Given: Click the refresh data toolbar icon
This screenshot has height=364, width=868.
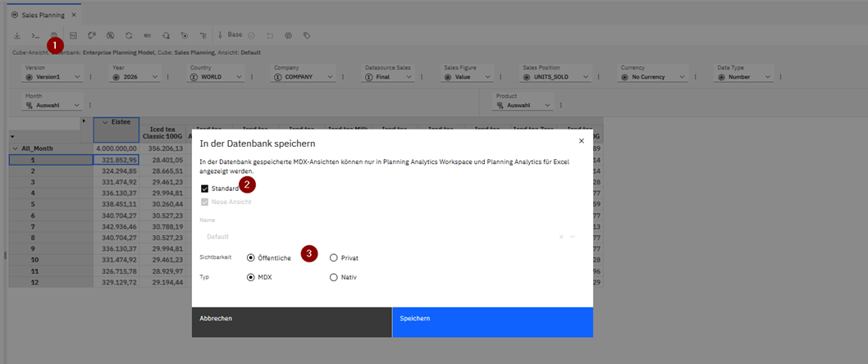Looking at the screenshot, I should coord(129,36).
